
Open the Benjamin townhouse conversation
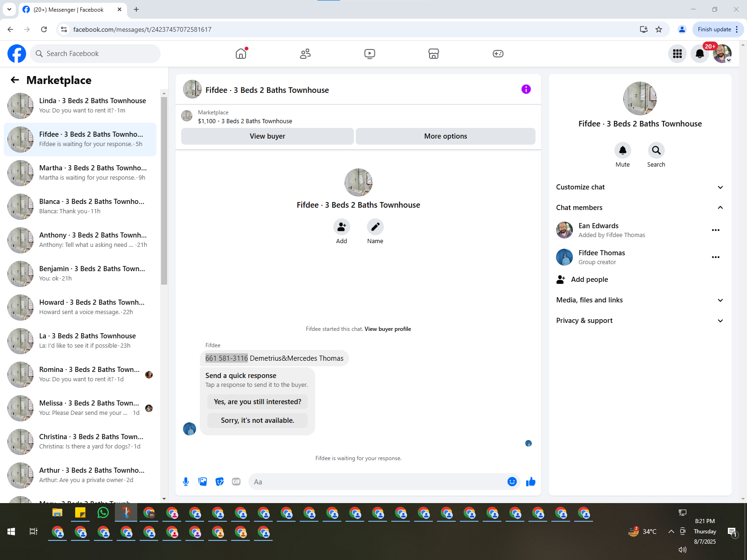[80, 274]
